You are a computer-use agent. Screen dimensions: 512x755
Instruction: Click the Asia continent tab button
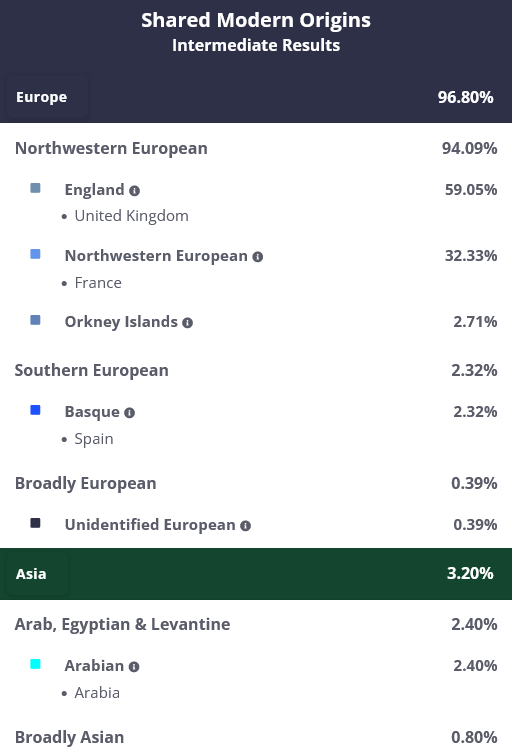click(37, 573)
